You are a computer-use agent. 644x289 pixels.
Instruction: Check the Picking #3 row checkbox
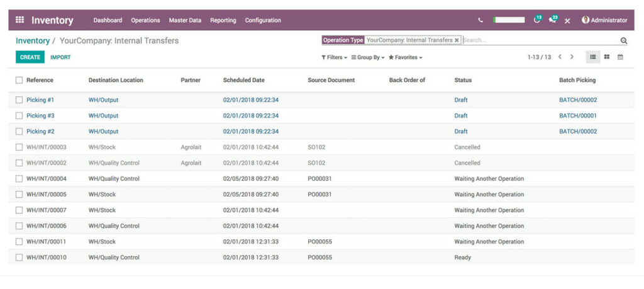(x=19, y=115)
